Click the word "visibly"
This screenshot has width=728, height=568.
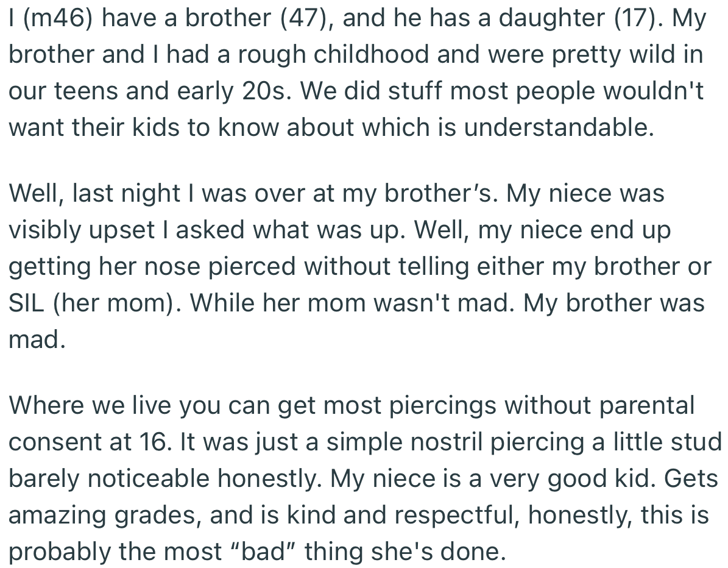46,230
